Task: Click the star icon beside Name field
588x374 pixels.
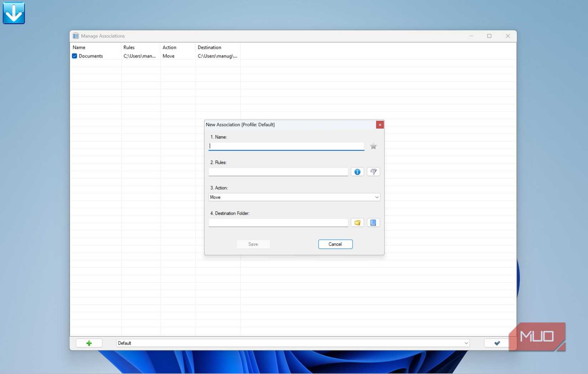Action: pyautogui.click(x=373, y=146)
